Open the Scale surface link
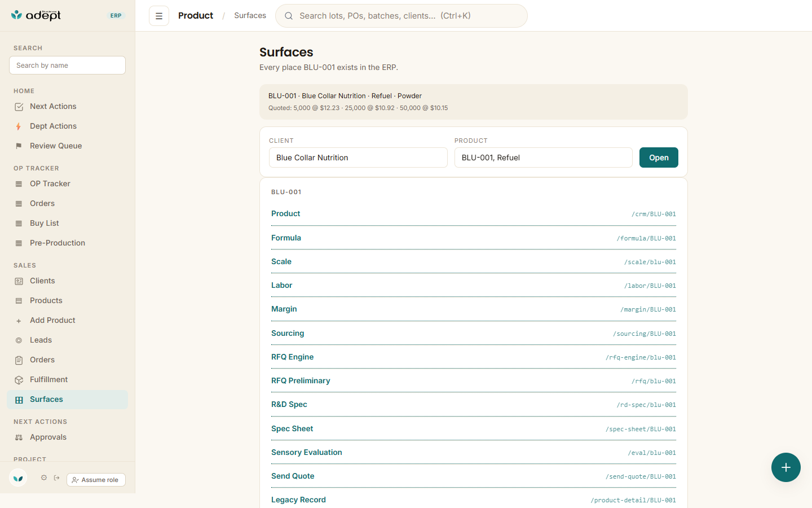The height and width of the screenshot is (508, 812). (x=281, y=261)
